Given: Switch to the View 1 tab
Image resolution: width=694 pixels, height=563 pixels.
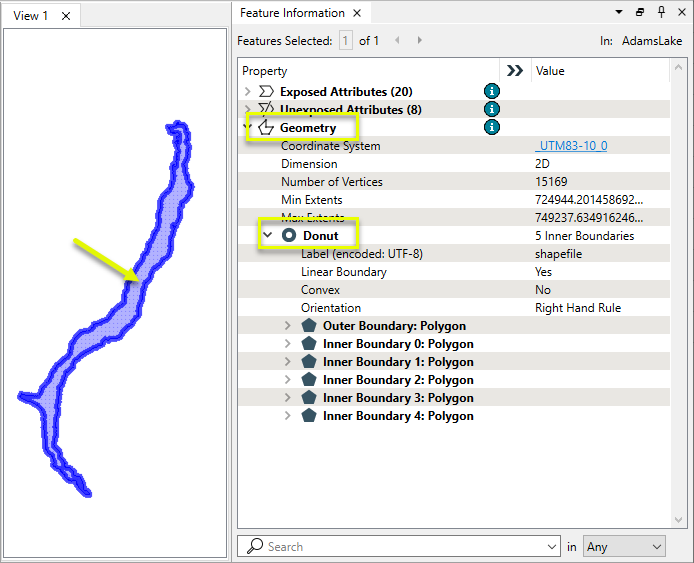Looking at the screenshot, I should (x=31, y=16).
